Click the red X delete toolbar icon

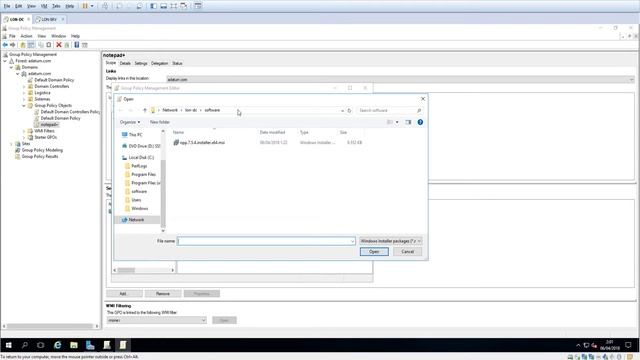click(59, 45)
